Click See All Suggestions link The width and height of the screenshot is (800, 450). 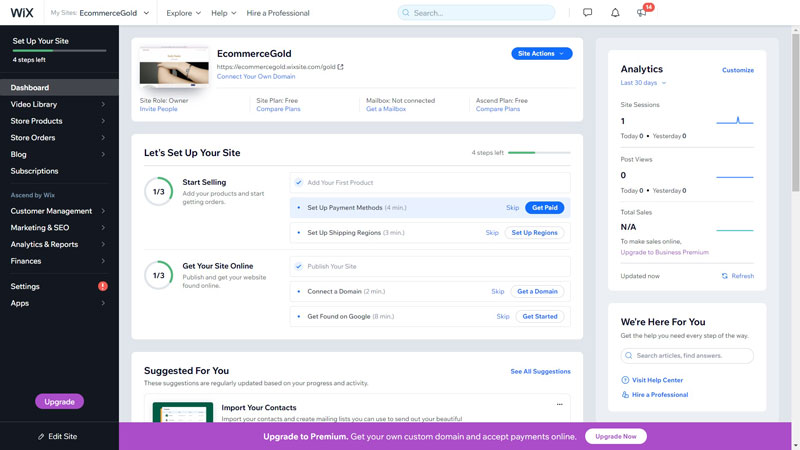click(540, 371)
